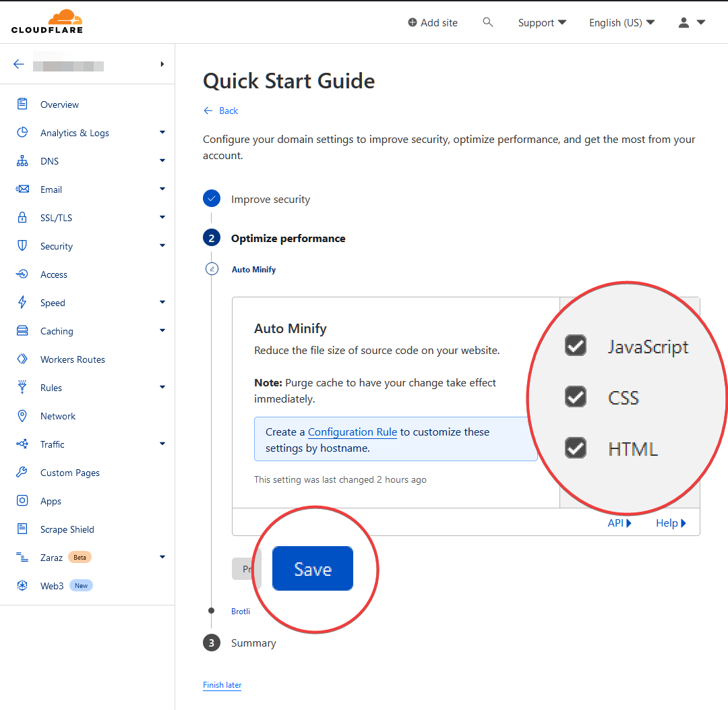Screen dimensions: 728x710
Task: Select the Improve security step
Action: point(270,199)
